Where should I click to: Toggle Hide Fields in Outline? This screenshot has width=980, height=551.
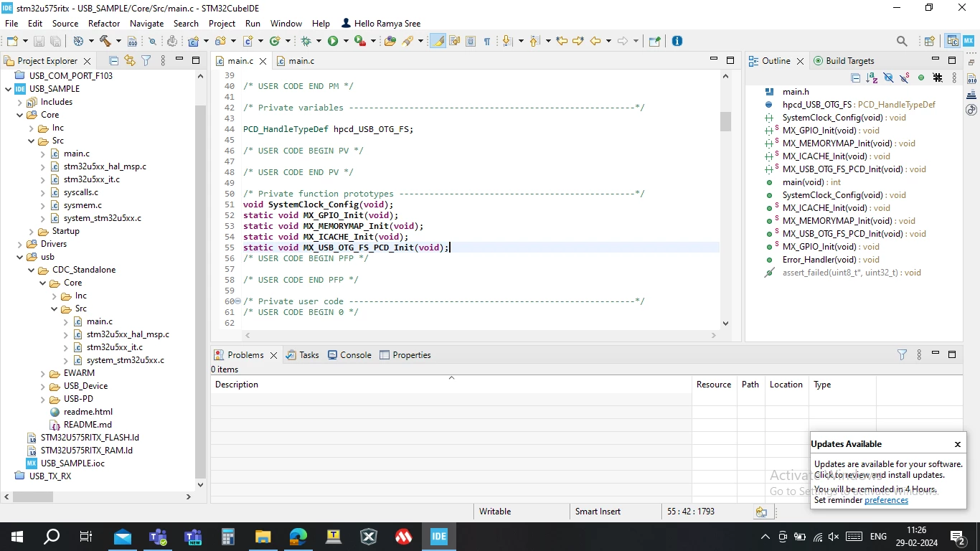click(888, 77)
